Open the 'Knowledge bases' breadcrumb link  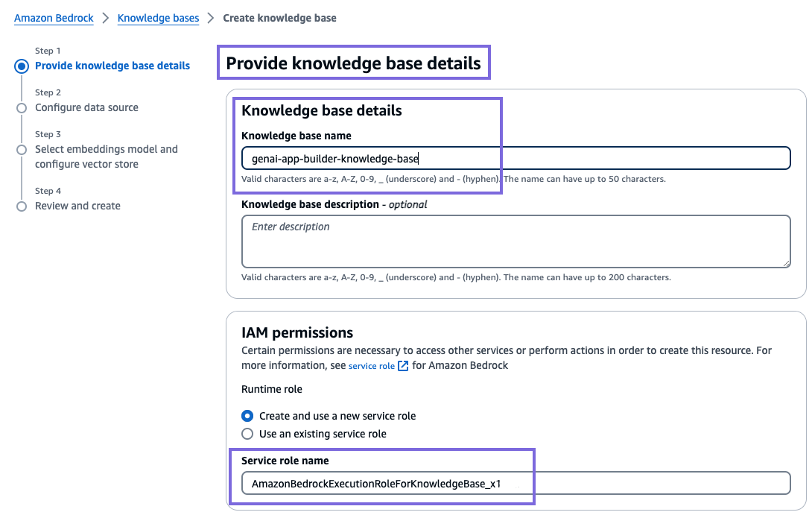pyautogui.click(x=158, y=18)
